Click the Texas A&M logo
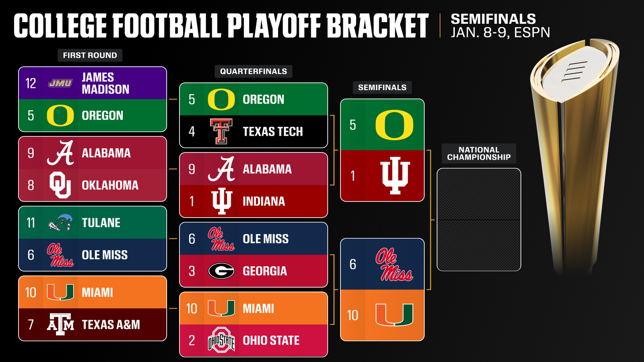 pyautogui.click(x=60, y=324)
